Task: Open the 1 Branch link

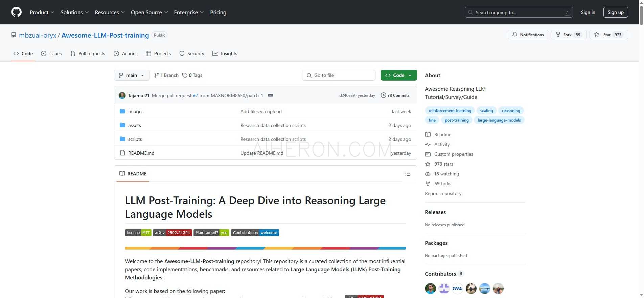Action: pyautogui.click(x=166, y=75)
